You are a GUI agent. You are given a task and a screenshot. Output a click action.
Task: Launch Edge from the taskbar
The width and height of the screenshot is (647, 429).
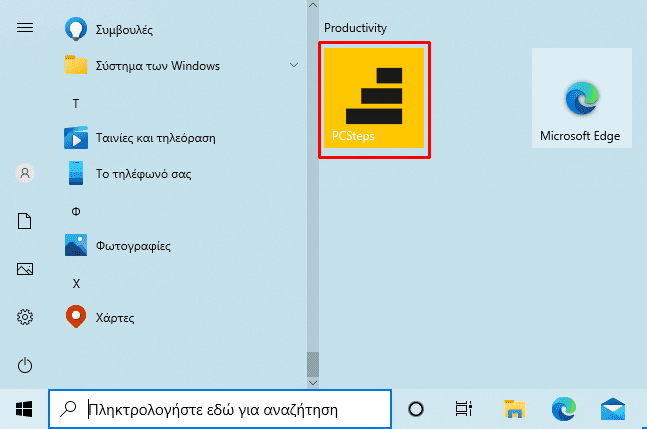[x=564, y=409]
